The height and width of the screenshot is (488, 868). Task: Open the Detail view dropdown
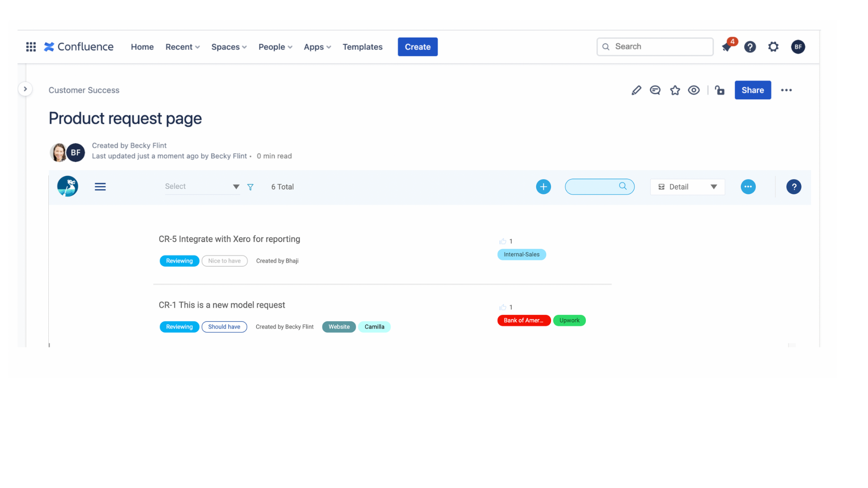point(687,187)
